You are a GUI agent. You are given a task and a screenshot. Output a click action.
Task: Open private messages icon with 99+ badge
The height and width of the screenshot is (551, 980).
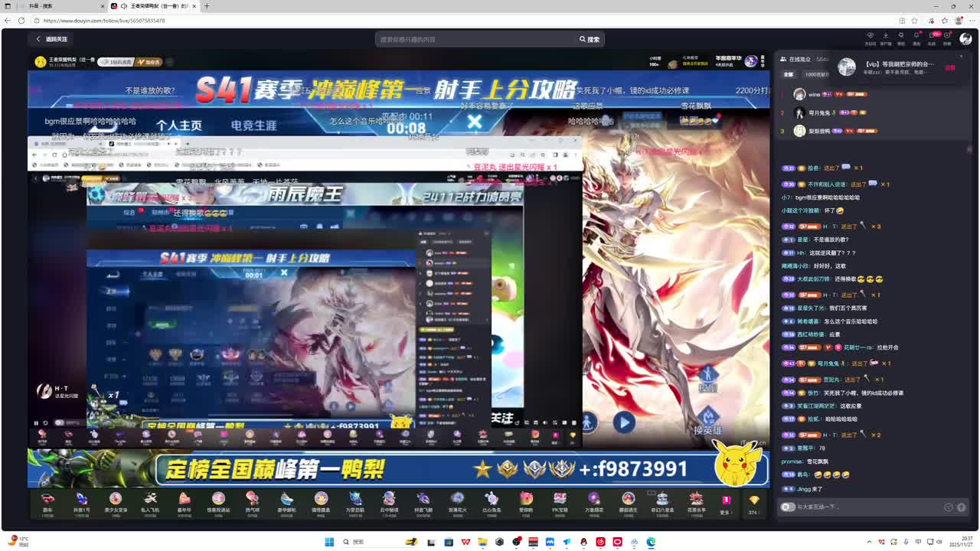pyautogui.click(x=933, y=35)
